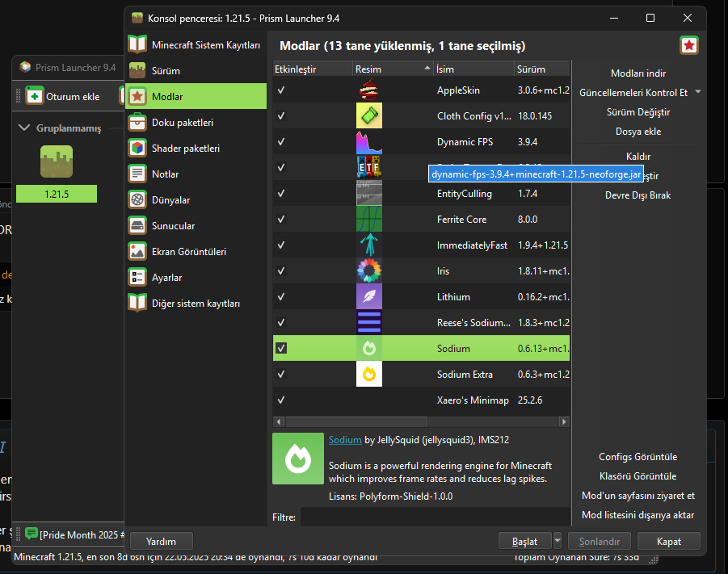Click the Filtre input field
The width and height of the screenshot is (728, 574).
435,517
